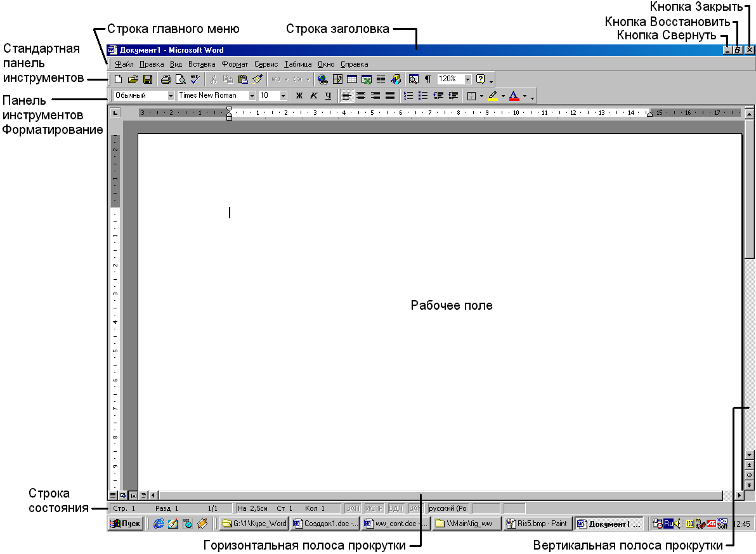Toggle show paragraph marks (¶)
Viewport: 756px width, 554px height.
427,79
